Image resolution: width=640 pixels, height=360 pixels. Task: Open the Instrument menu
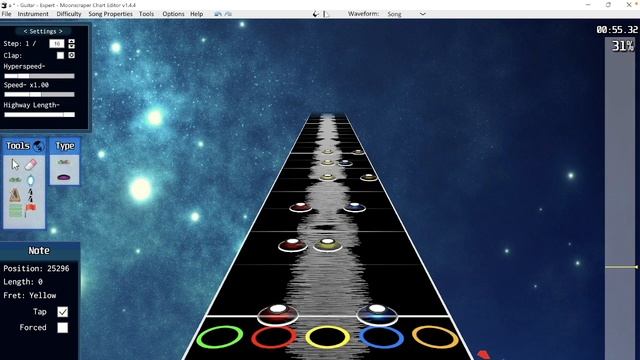[33, 14]
